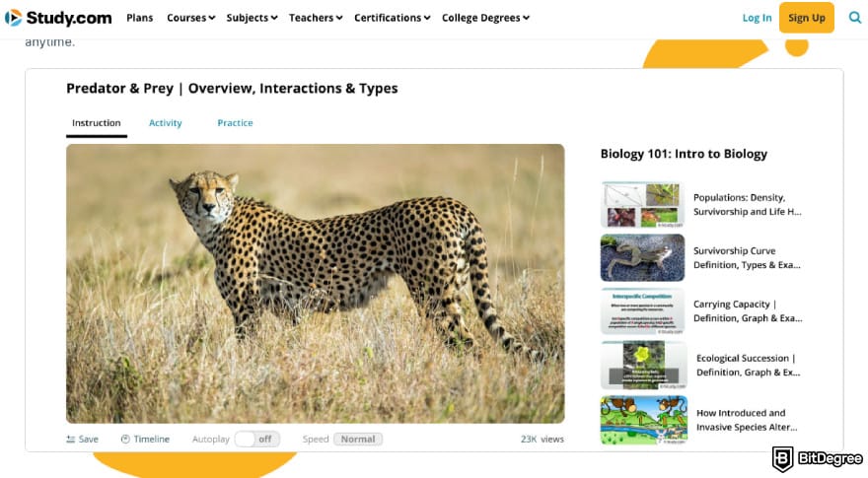The image size is (868, 478).
Task: Expand the College Degrees dropdown
Action: click(485, 18)
